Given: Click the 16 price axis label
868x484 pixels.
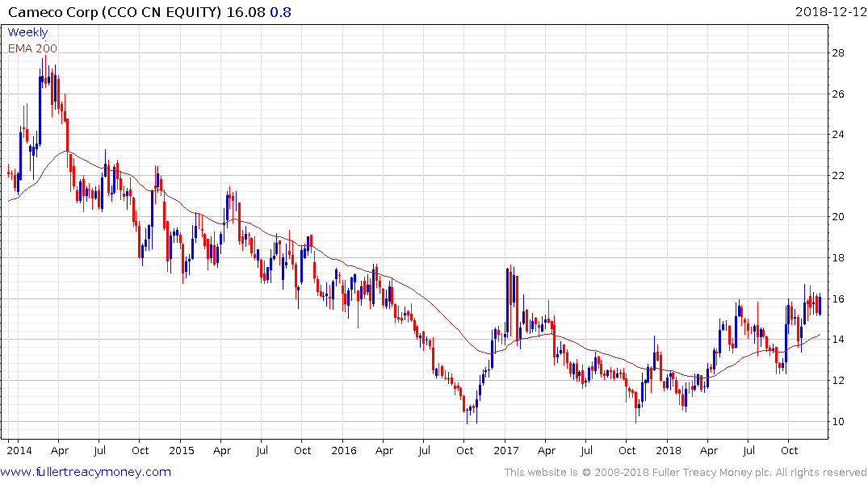Looking at the screenshot, I should coord(838,298).
